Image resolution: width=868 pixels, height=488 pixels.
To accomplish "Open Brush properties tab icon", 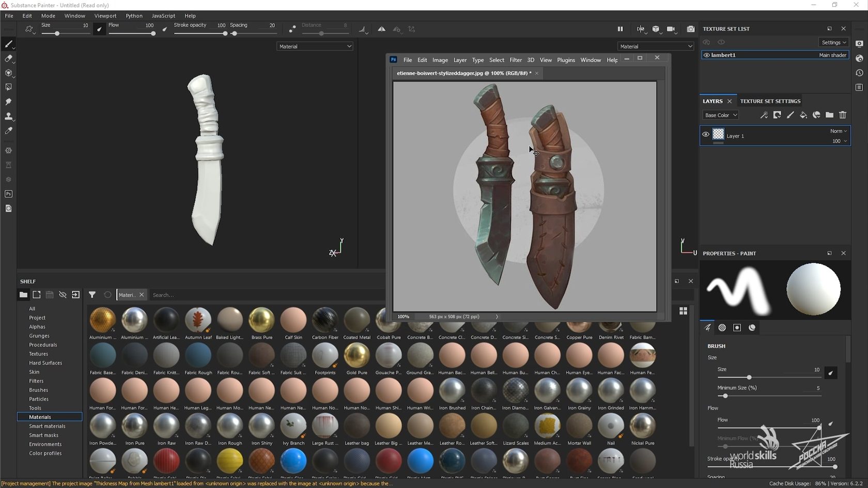I will click(708, 327).
